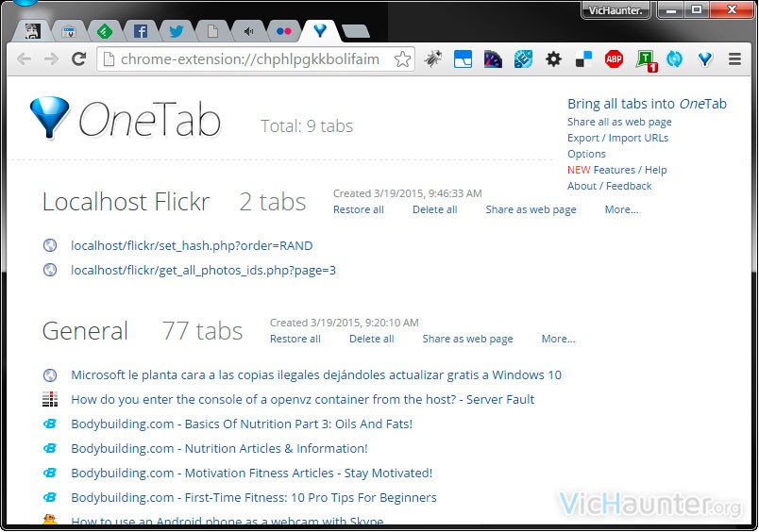Share General group as web page

467,339
